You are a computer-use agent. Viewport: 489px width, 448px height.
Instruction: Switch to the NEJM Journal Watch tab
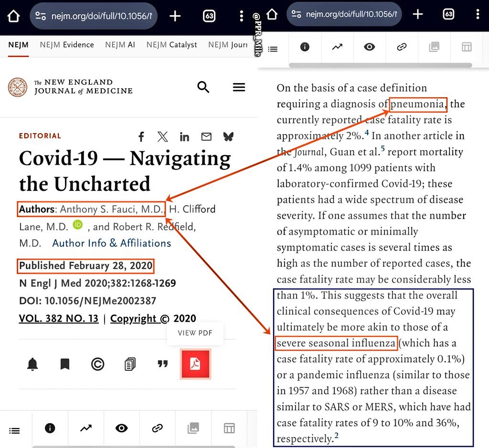228,45
